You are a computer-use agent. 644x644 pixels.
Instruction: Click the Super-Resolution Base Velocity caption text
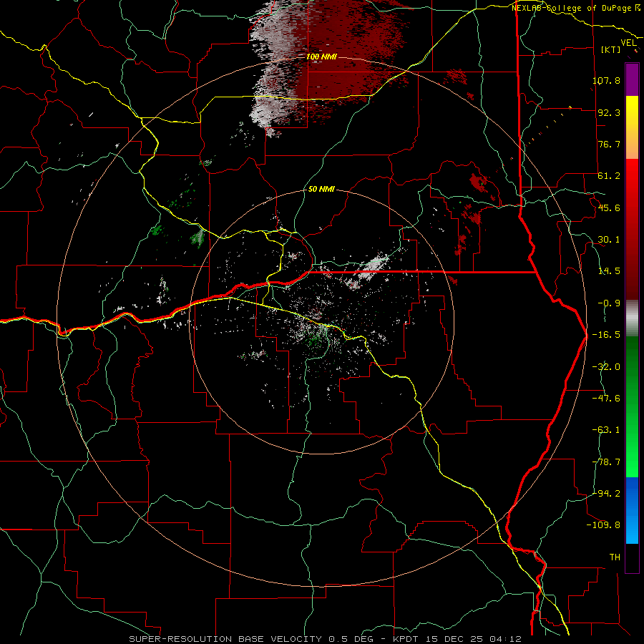[325, 639]
